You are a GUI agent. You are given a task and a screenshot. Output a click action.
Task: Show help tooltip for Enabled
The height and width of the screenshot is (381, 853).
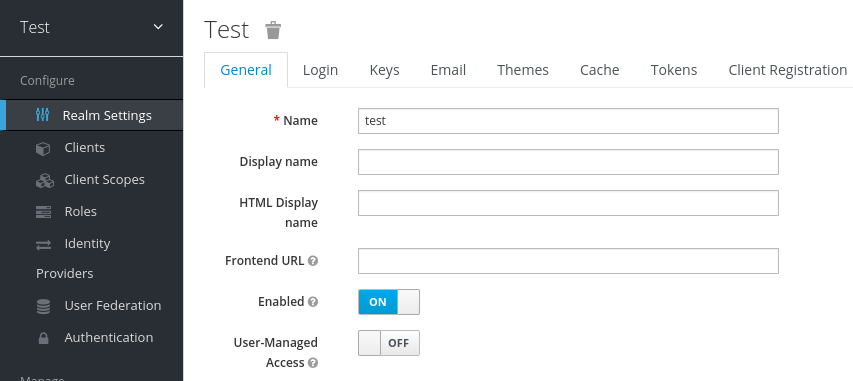312,302
